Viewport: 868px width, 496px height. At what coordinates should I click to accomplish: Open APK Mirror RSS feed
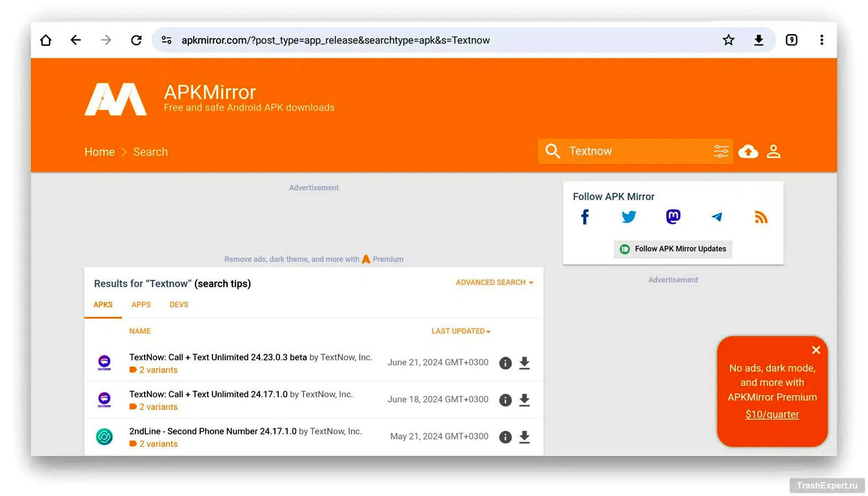761,217
